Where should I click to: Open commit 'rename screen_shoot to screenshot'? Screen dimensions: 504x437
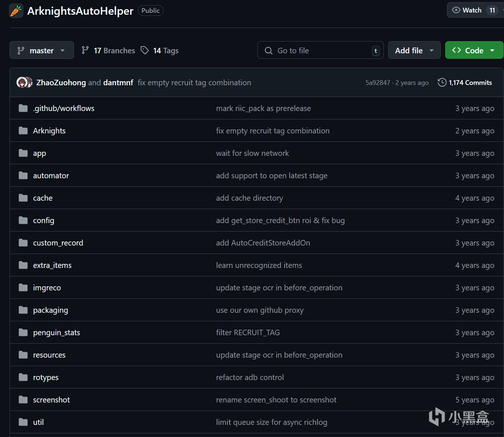[x=276, y=400]
